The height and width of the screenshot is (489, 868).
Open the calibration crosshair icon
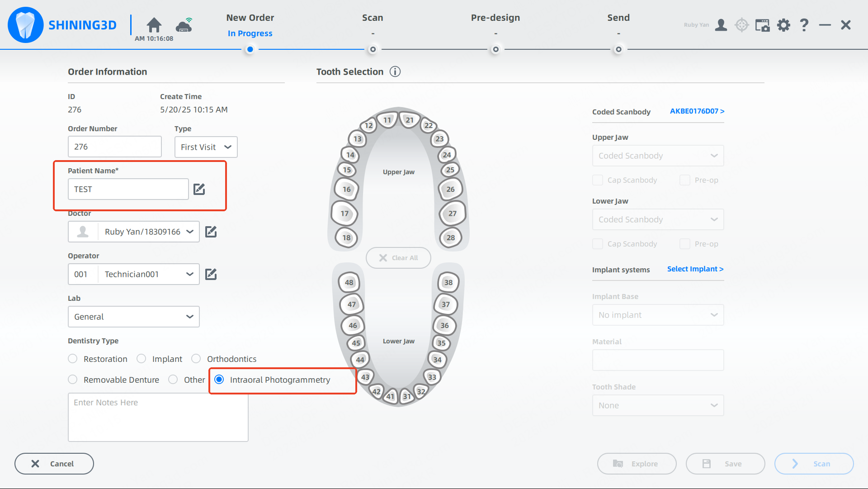pos(742,25)
